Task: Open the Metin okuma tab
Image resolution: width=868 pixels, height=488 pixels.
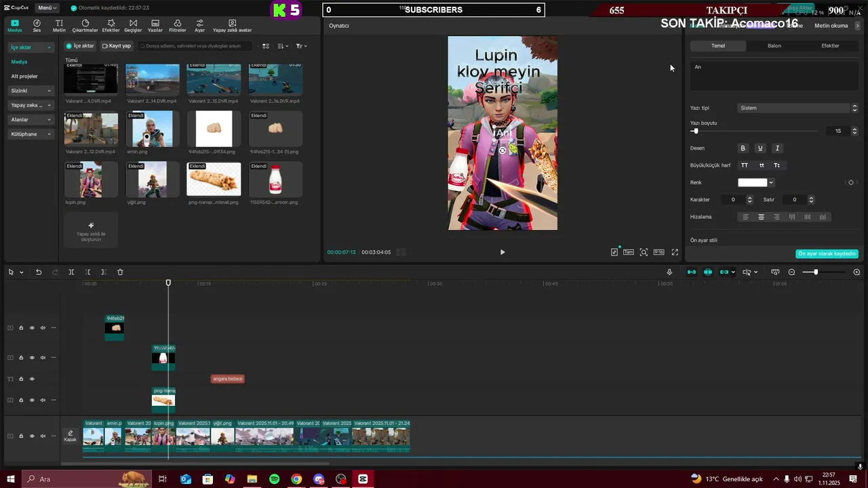Action: tap(831, 26)
